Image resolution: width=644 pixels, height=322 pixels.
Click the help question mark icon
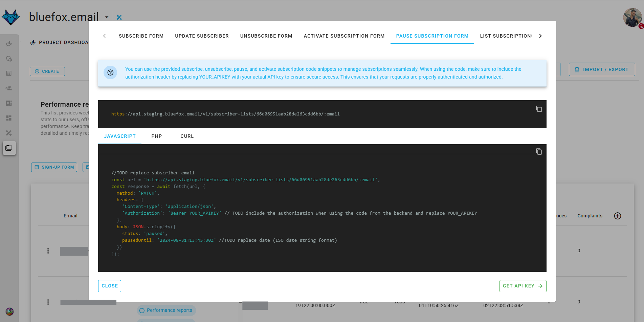click(x=110, y=72)
